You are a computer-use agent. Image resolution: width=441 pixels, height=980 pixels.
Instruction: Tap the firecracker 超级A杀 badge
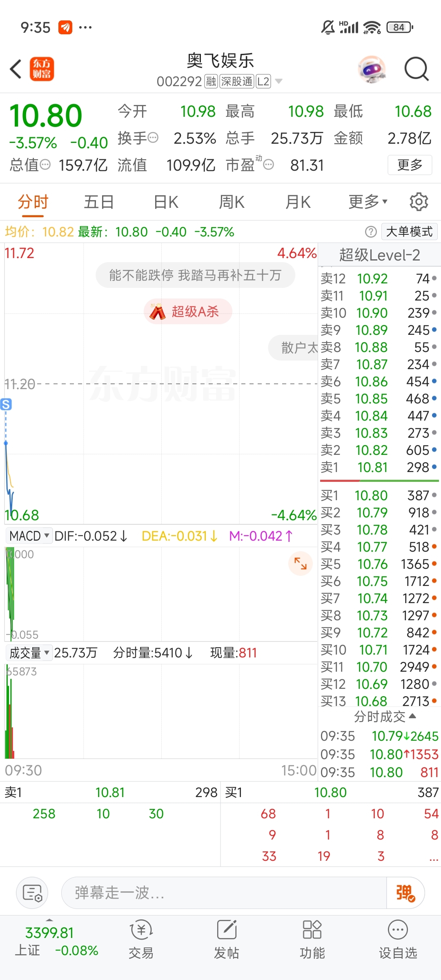[188, 312]
